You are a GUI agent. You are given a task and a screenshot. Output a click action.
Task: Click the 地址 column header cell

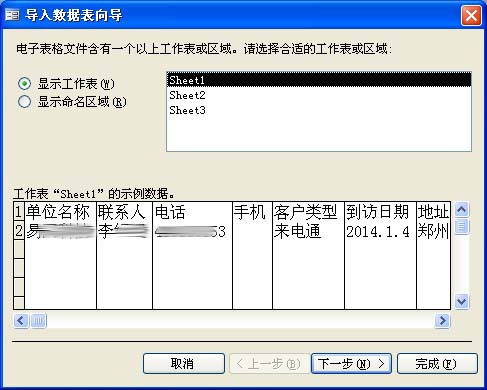(434, 212)
